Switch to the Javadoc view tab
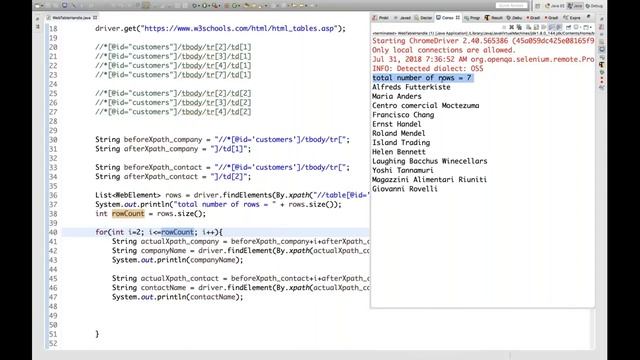The height and width of the screenshot is (360, 640). pyautogui.click(x=402, y=18)
